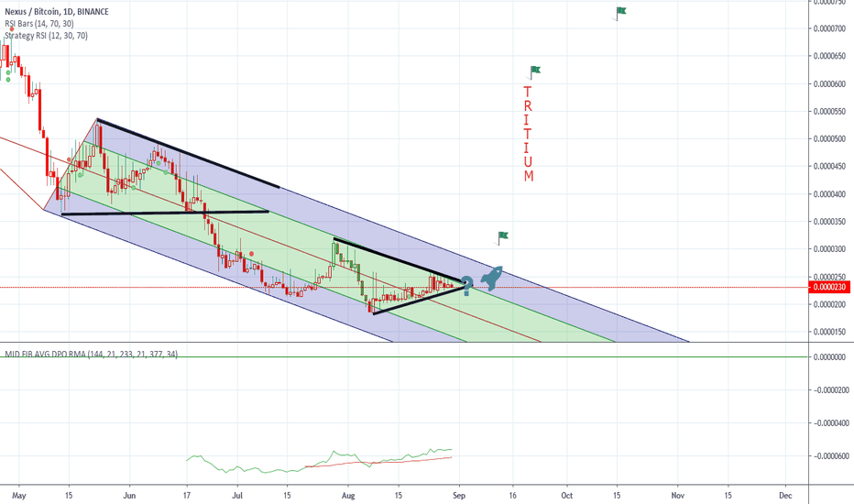Click the 0.0000600 price axis label
Image resolution: width=854 pixels, height=504 pixels.
[829, 83]
